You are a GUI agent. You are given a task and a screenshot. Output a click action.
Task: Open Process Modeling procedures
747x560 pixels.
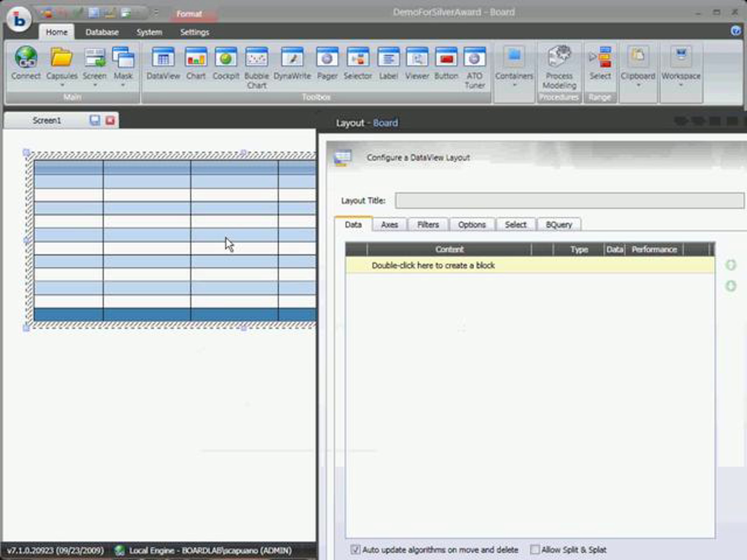(559, 67)
